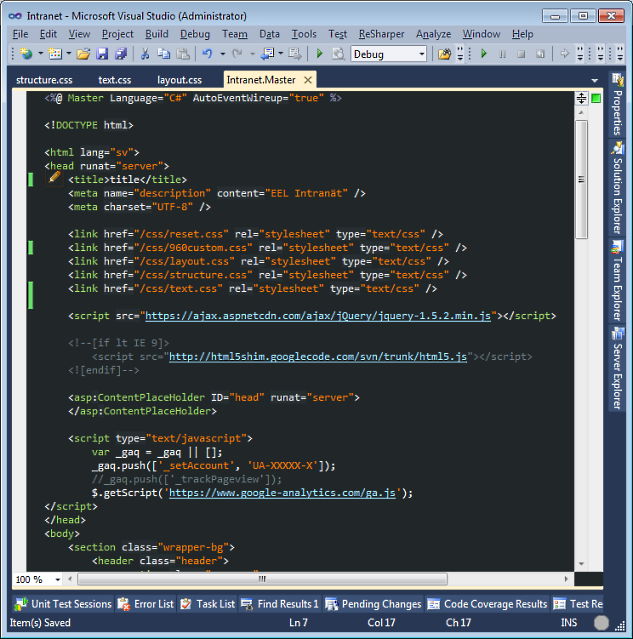
Task: Open the Unit Test Sessions panel
Action: 63,604
